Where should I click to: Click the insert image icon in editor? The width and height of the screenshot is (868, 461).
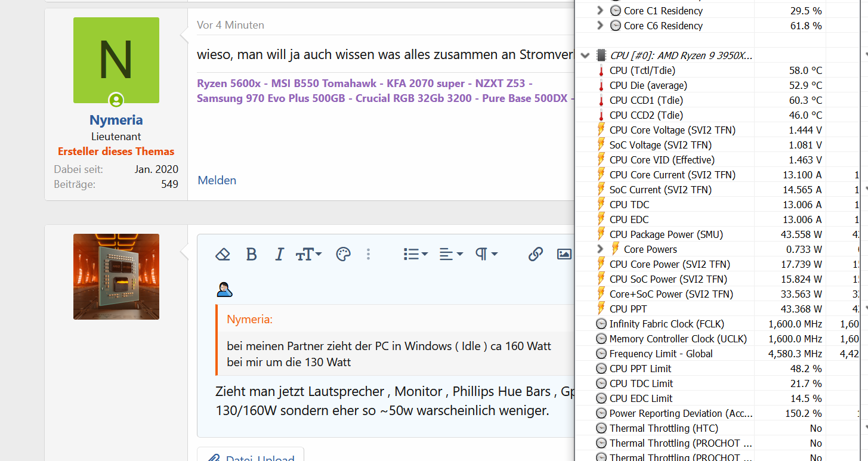coord(564,255)
